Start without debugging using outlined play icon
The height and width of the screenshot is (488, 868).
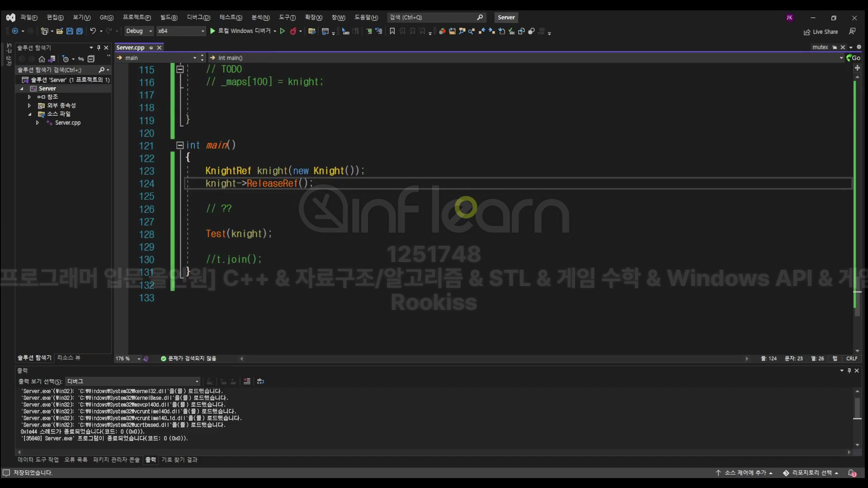[x=283, y=31]
